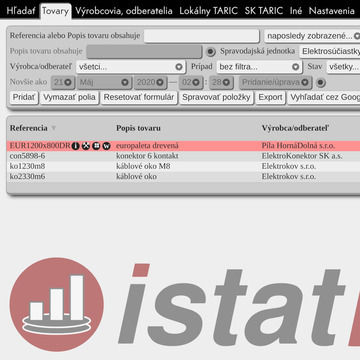Enable the Novšie ako date filter toggle
360x360 pixels.
click(x=321, y=82)
